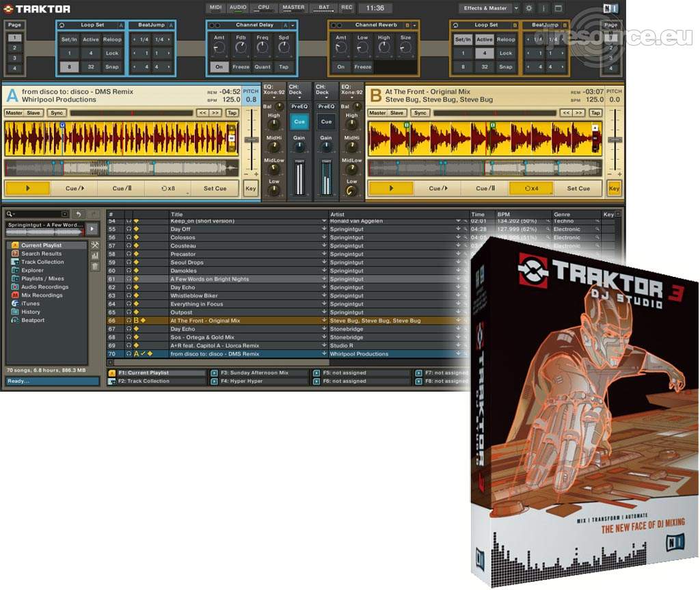Click Deck A pitch fader handle
This screenshot has width=700, height=590.
click(x=252, y=139)
